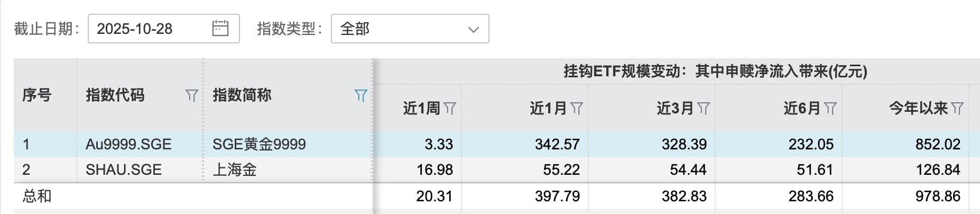
Task: Click the 截止日期 date input field
Action: click(148, 29)
